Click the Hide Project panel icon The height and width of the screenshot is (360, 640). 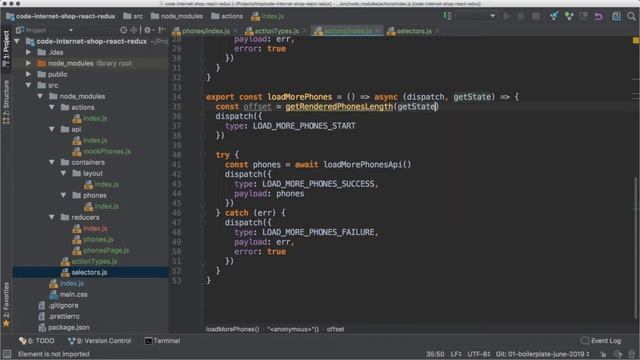tap(162, 30)
